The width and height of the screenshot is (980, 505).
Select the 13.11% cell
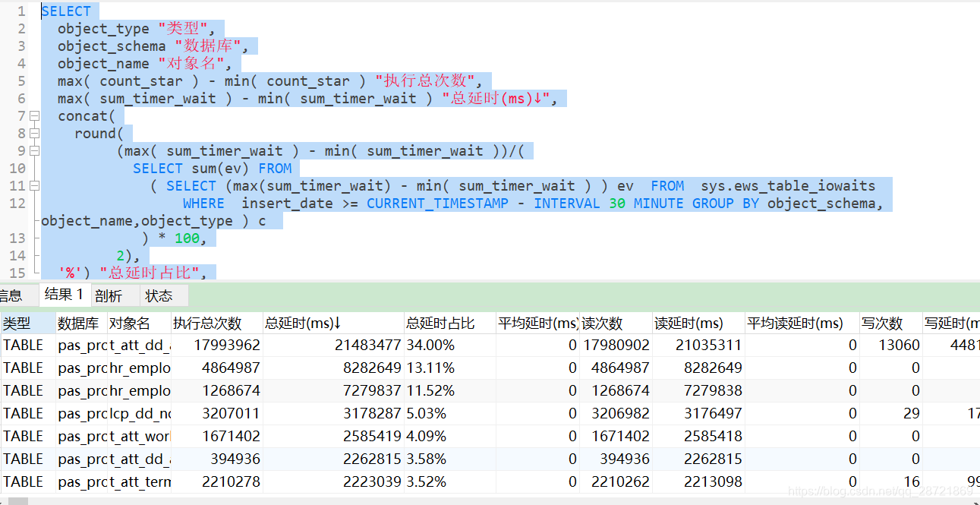pos(449,368)
